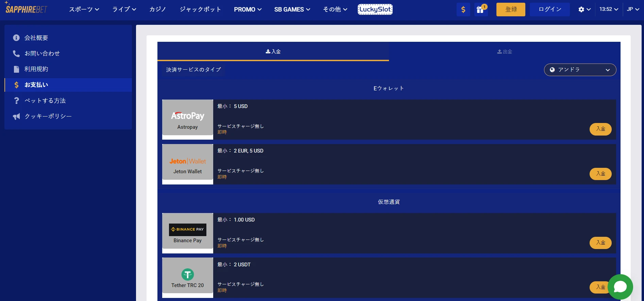Click the ログイン login button
Image resolution: width=644 pixels, height=301 pixels.
(550, 10)
